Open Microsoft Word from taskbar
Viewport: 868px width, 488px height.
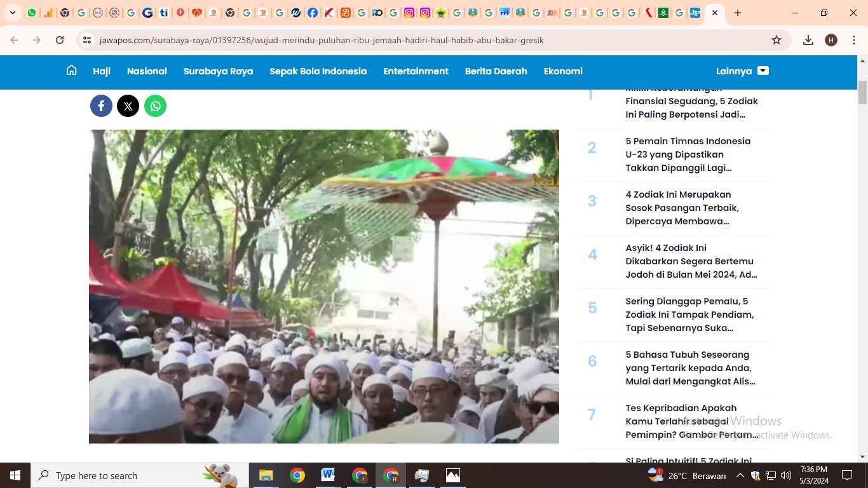pyautogui.click(x=328, y=475)
